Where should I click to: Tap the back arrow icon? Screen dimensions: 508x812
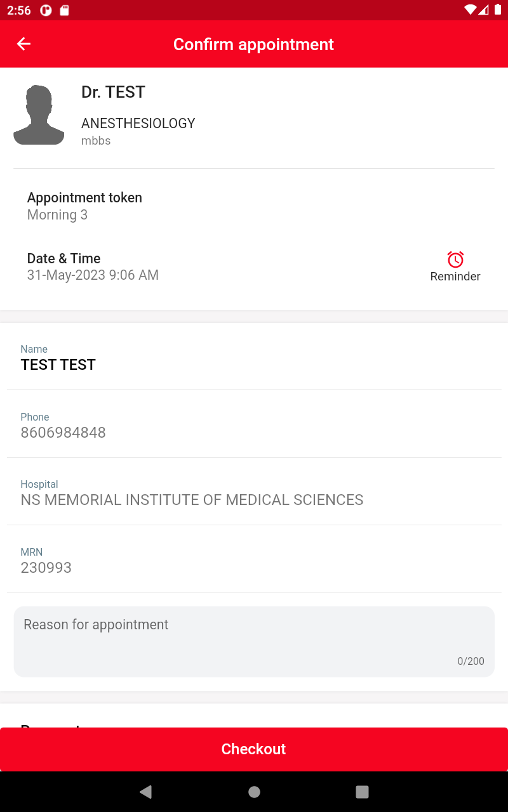tap(23, 44)
